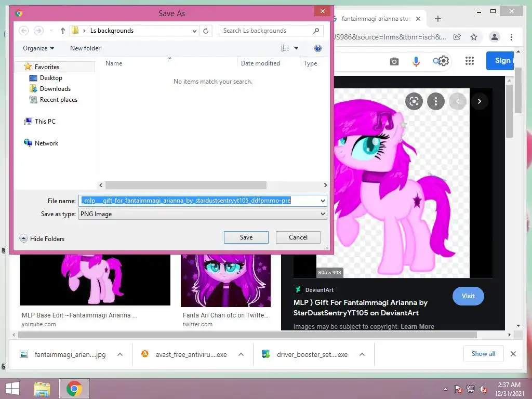The width and height of the screenshot is (532, 399).
Task: Collapse the dialog with Hide Folders
Action: (x=42, y=238)
